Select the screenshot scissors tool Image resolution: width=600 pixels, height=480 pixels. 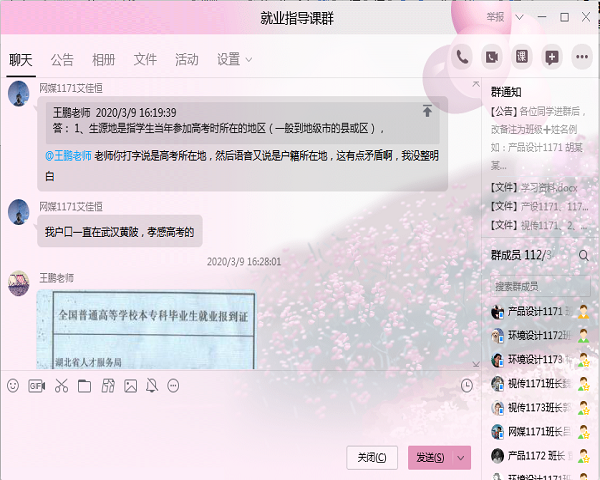point(61,386)
